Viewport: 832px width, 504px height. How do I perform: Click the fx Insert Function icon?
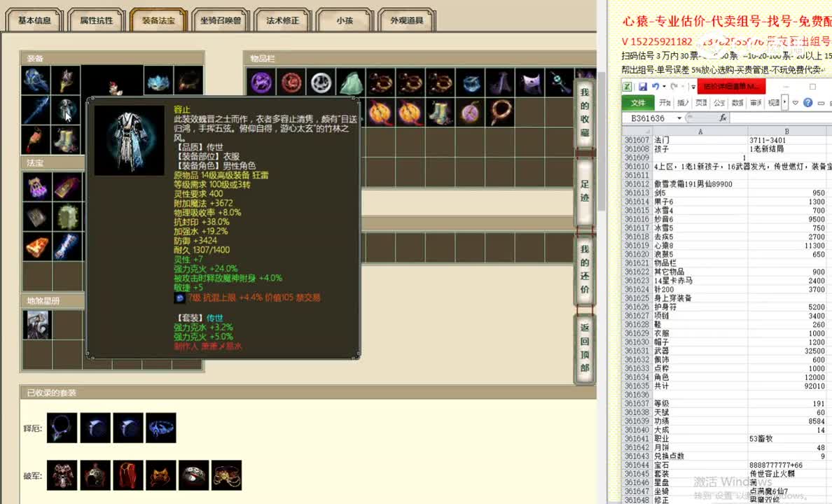point(724,118)
